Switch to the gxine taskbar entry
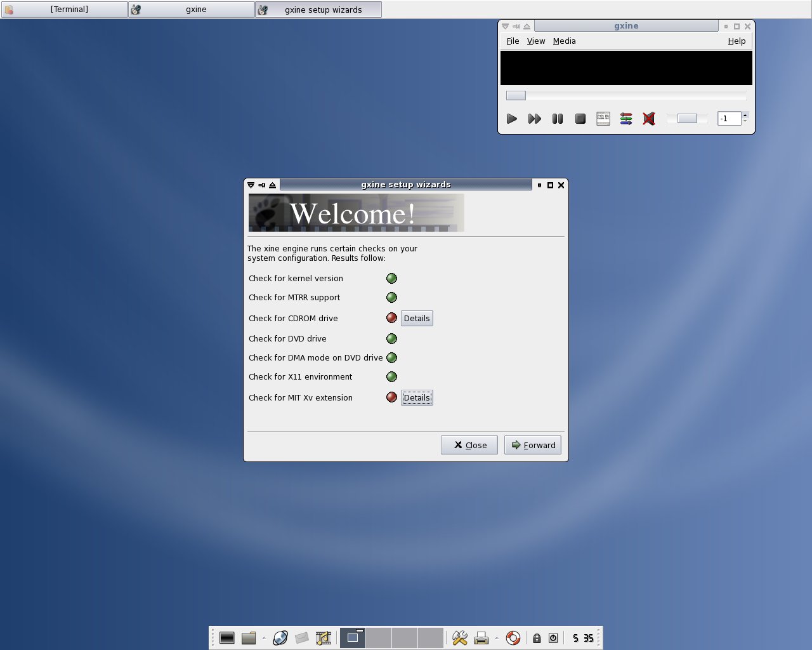Screen dimensions: 812x650 (x=192, y=10)
